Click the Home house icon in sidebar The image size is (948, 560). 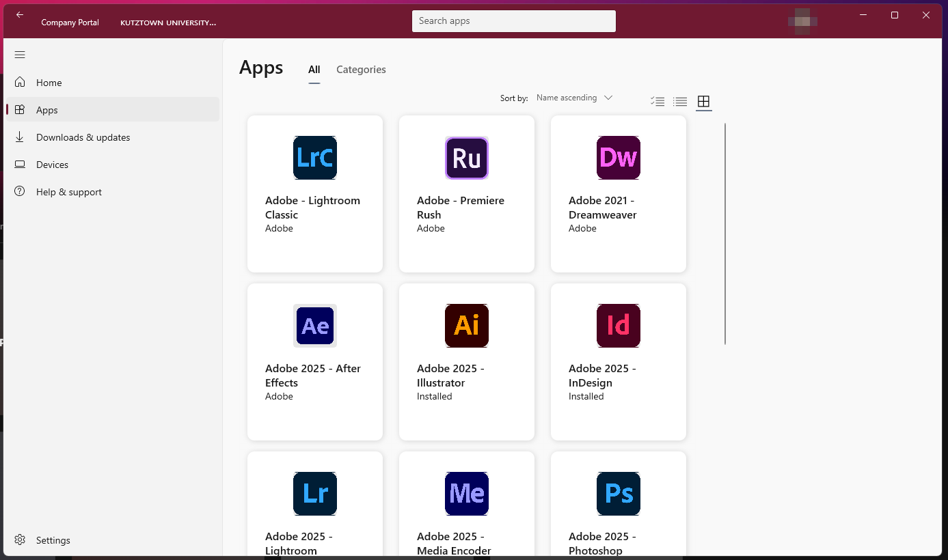[x=20, y=82]
